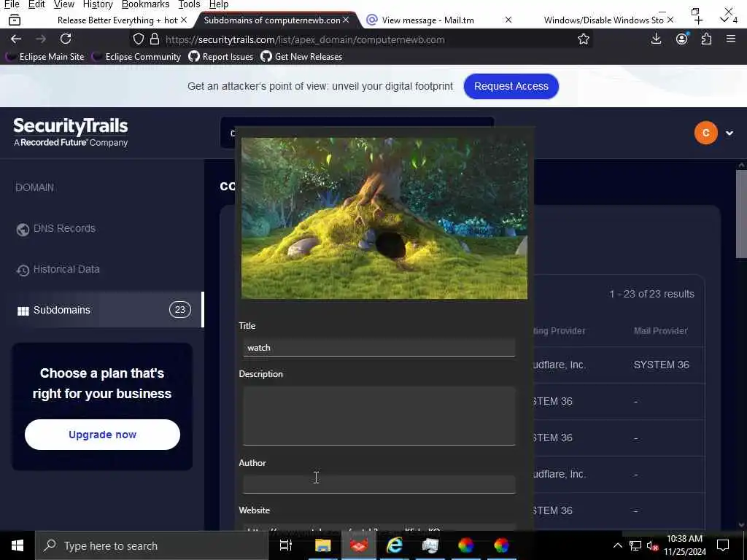This screenshot has width=747, height=560.
Task: Click the Upgrade now button
Action: click(x=102, y=435)
